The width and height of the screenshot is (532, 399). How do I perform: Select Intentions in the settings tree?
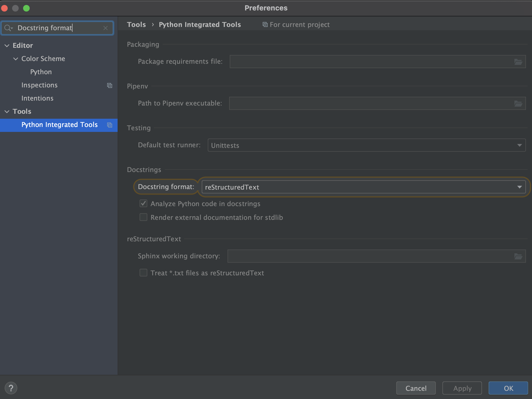[x=37, y=98]
